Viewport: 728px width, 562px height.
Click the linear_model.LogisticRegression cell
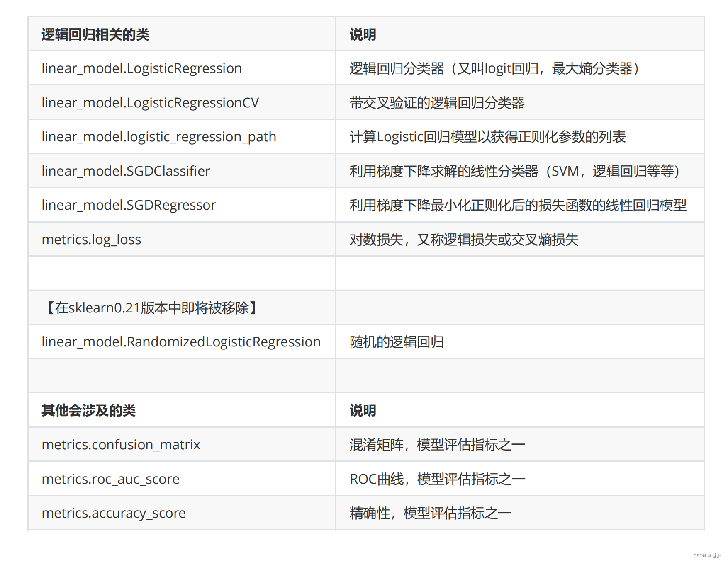[x=182, y=68]
